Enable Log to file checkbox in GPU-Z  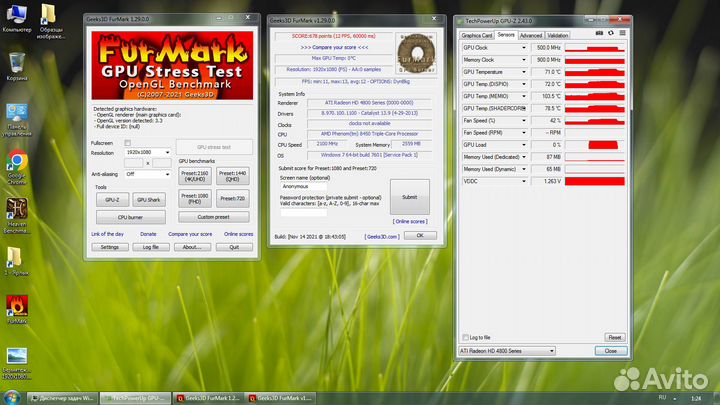click(465, 338)
